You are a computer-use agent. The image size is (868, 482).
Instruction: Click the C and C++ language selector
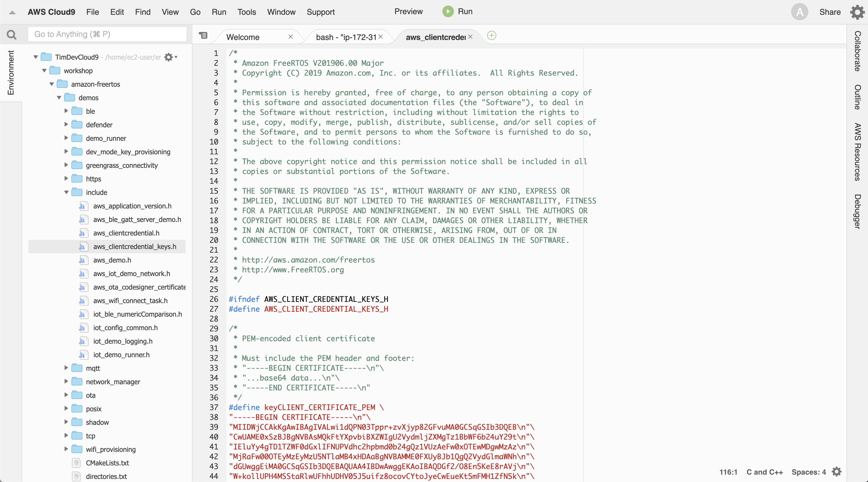point(765,472)
